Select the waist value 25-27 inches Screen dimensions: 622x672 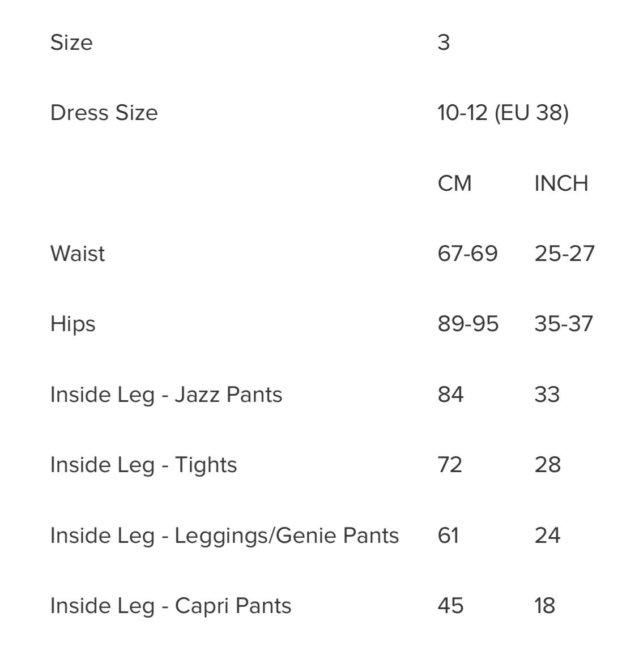[x=564, y=254]
